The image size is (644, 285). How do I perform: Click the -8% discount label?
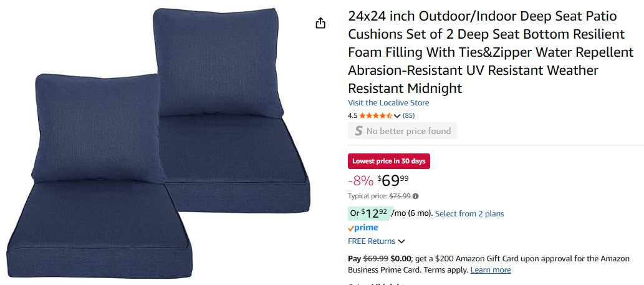(360, 181)
